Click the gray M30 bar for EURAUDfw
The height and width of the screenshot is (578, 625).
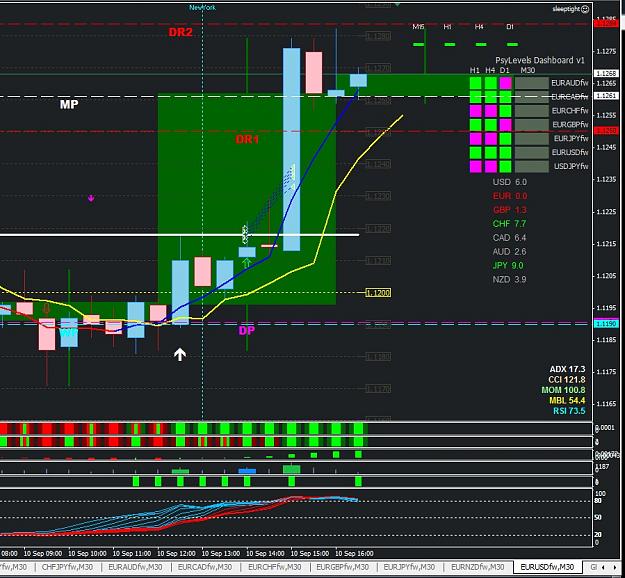pos(532,83)
